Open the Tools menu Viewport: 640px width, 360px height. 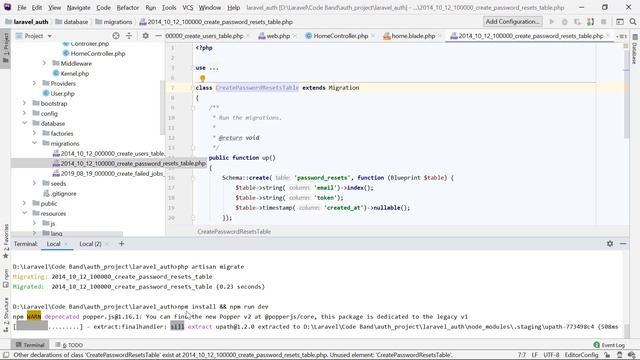pyautogui.click(x=169, y=7)
